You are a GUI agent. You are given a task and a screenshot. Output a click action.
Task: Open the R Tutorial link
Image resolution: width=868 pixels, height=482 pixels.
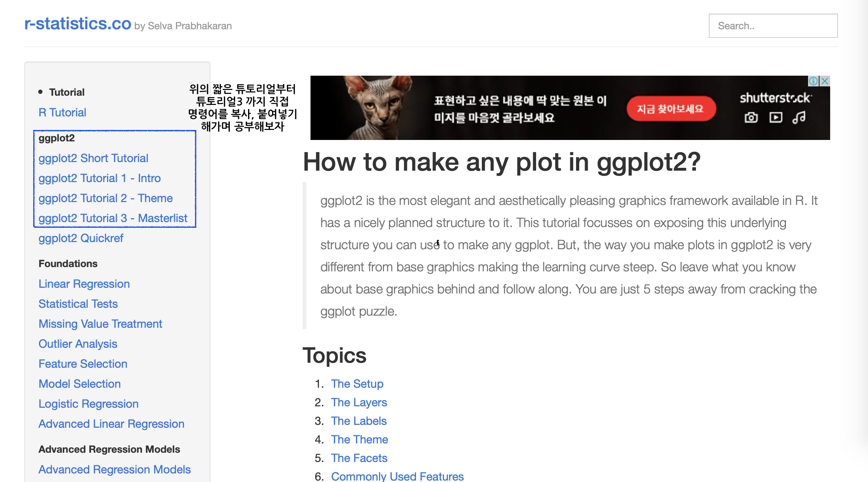[62, 112]
